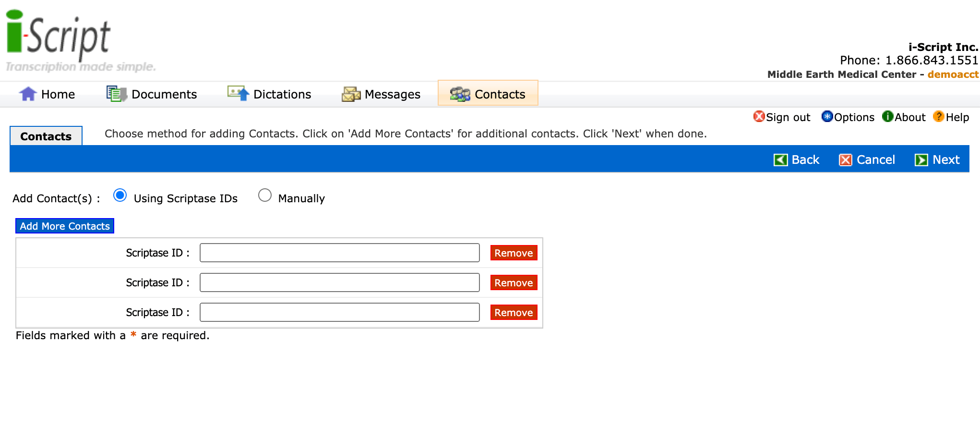This screenshot has width=980, height=441.
Task: Remove the third Scriptase ID row
Action: pyautogui.click(x=513, y=313)
